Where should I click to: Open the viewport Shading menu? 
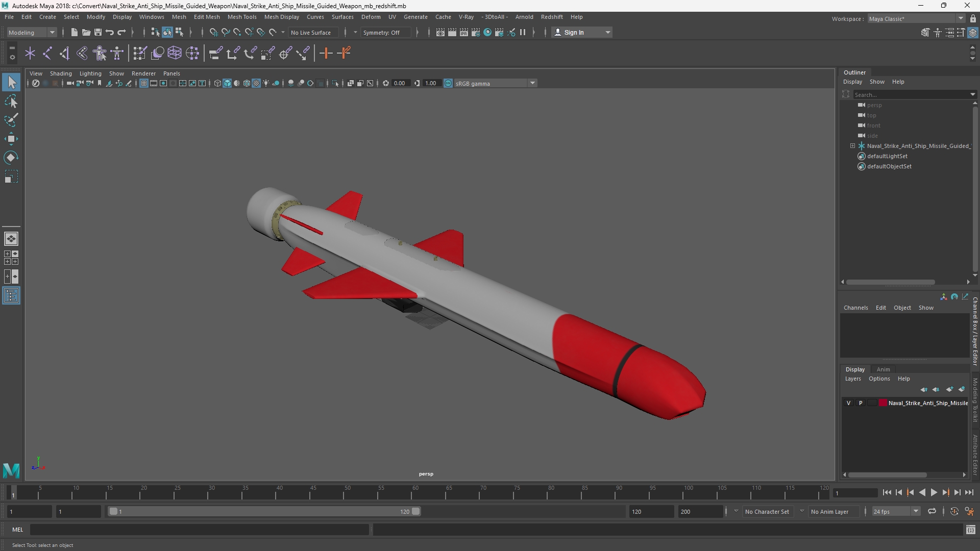[x=61, y=73]
